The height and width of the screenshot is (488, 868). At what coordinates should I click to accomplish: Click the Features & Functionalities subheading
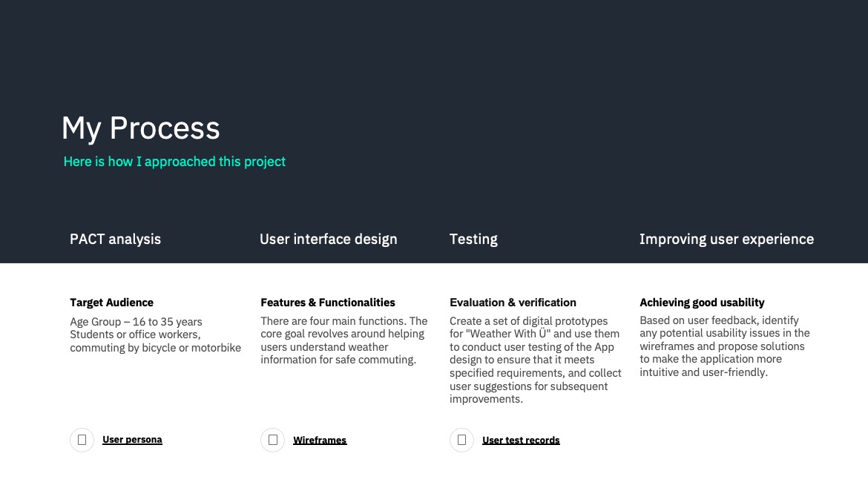click(328, 303)
